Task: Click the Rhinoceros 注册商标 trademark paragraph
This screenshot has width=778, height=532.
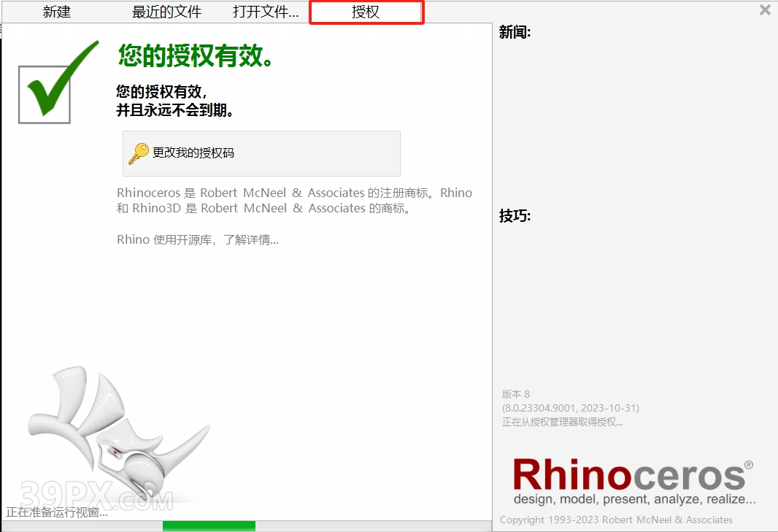Action: point(294,201)
